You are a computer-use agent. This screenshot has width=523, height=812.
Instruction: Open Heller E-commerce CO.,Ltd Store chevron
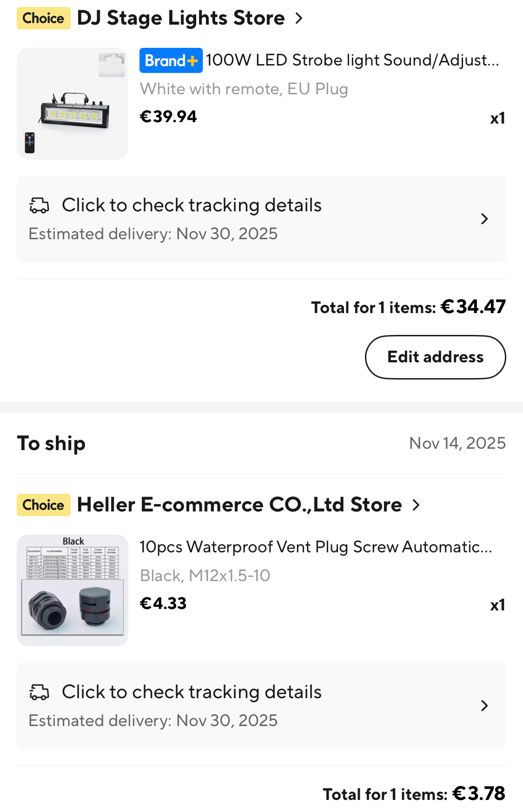pyautogui.click(x=416, y=505)
